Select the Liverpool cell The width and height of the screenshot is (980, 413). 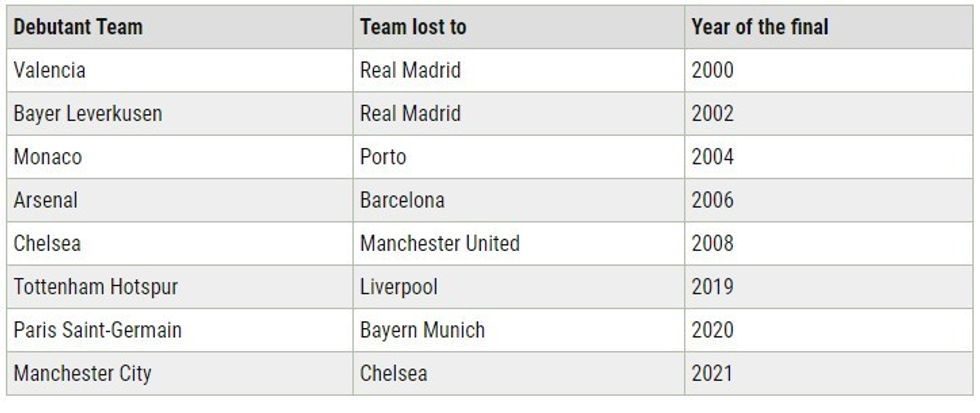tap(399, 287)
